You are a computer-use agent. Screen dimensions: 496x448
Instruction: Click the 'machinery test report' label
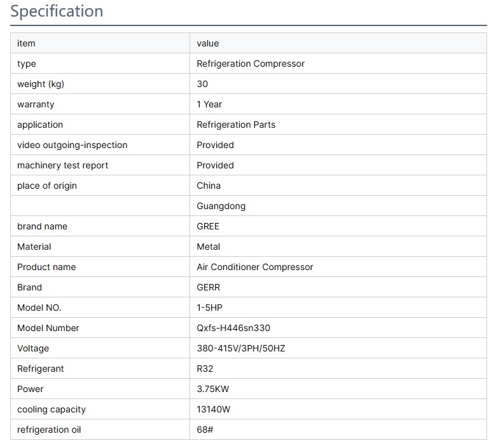click(62, 165)
